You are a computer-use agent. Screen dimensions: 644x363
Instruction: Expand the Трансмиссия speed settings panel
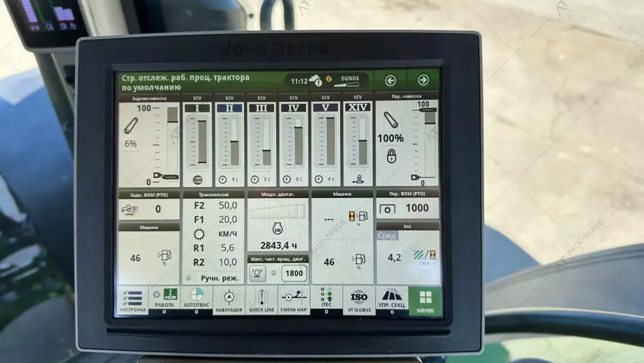[x=213, y=237]
